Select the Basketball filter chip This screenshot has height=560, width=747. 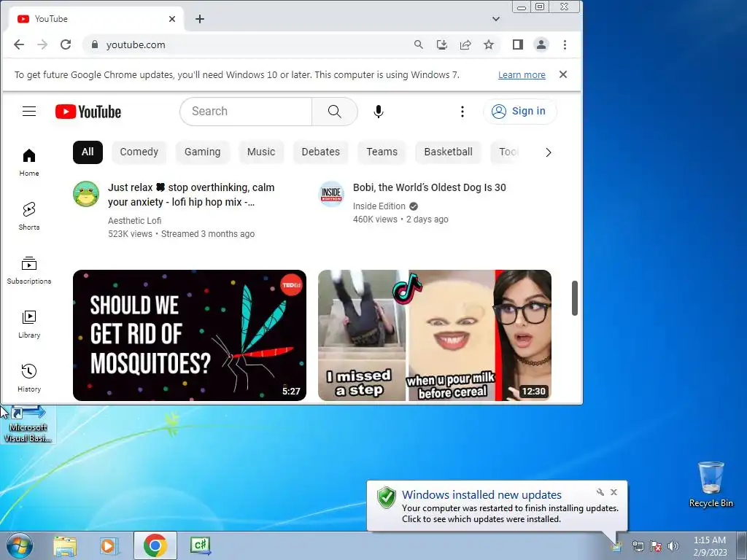[449, 152]
